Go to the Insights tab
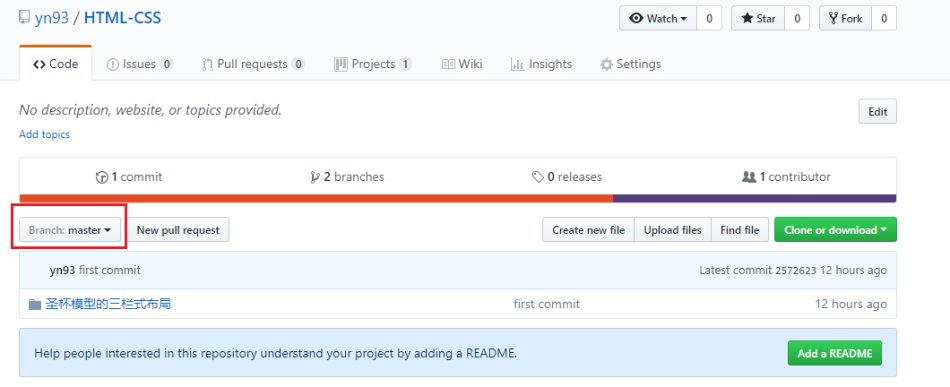Screen dimensions: 950x387 (x=541, y=64)
